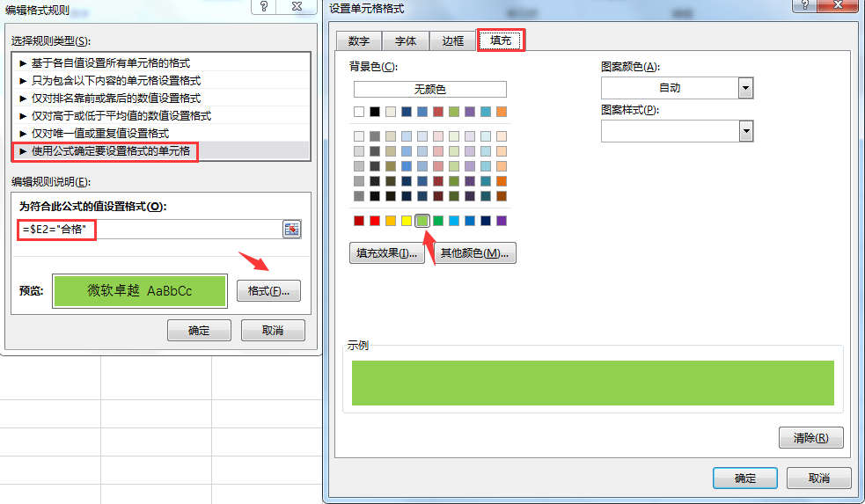This screenshot has width=865, height=504.
Task: Pick the black swatch in the top theme row
Action: point(375,112)
